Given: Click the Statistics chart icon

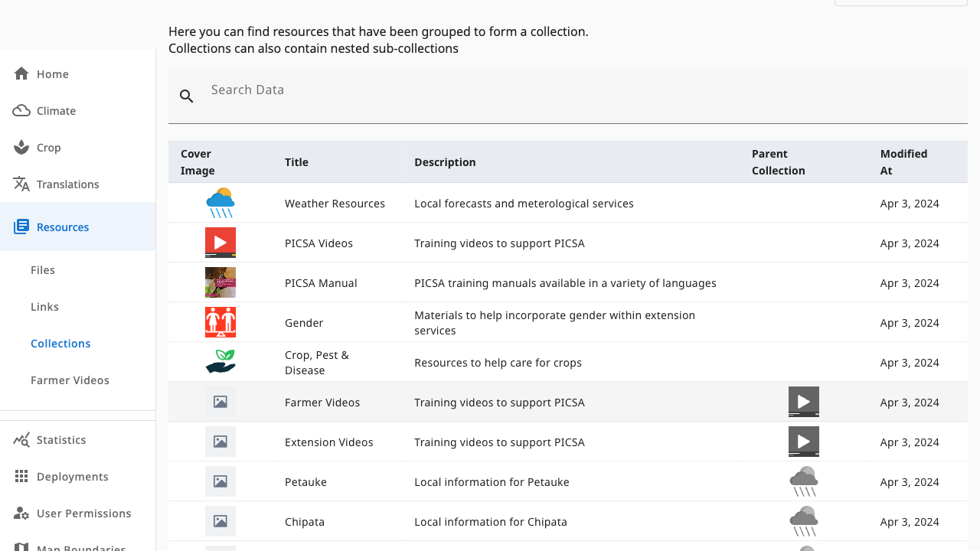Looking at the screenshot, I should [21, 439].
